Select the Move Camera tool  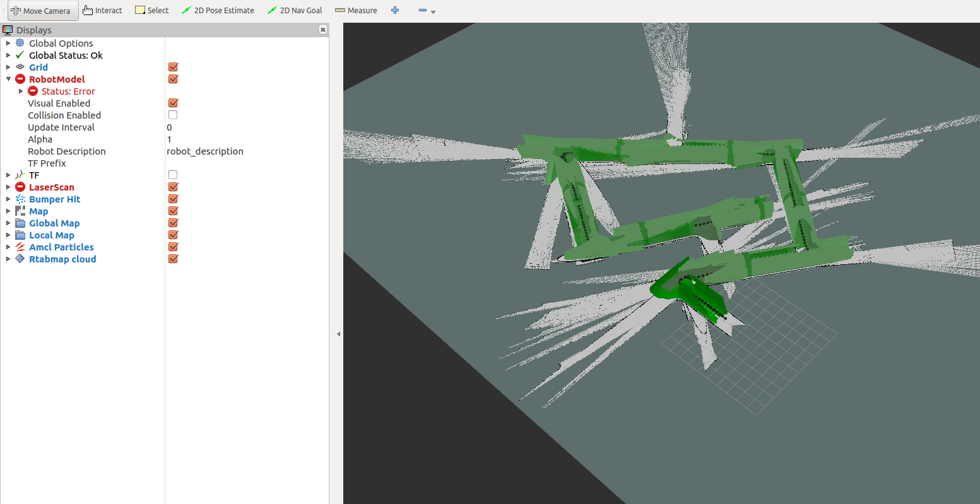coord(43,11)
